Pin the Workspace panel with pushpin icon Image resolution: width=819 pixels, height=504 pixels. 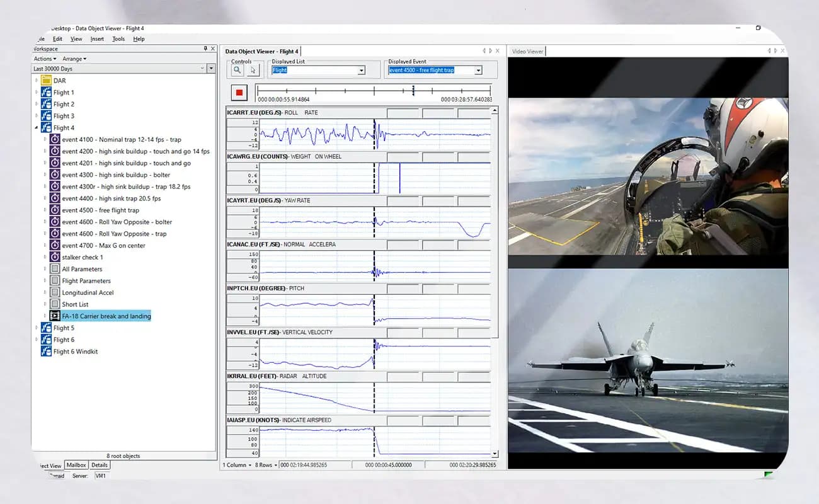point(205,49)
